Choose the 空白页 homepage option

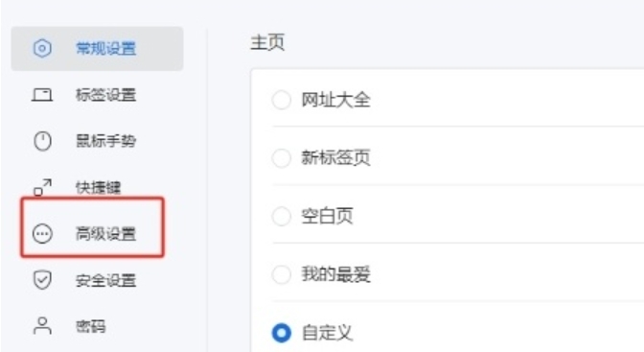coord(282,217)
